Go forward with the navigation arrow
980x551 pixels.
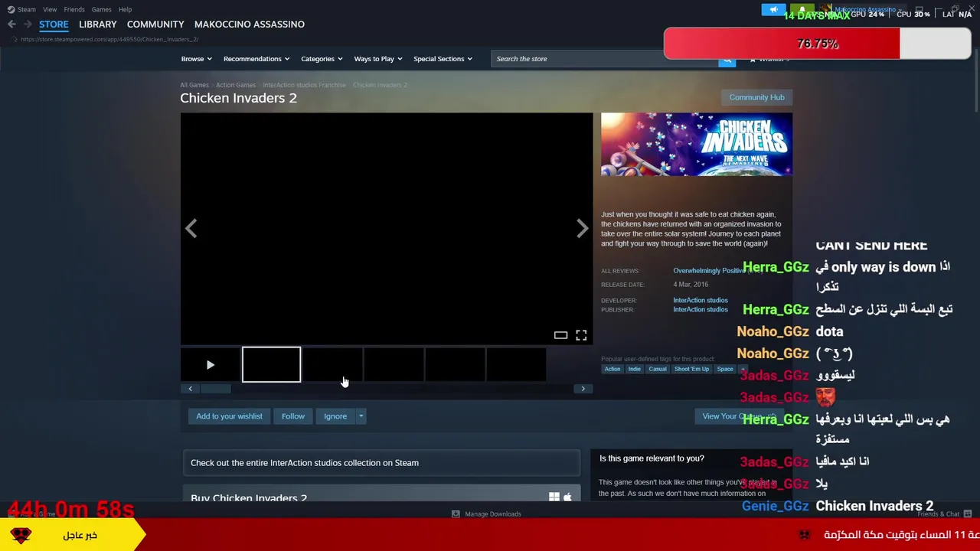point(28,24)
